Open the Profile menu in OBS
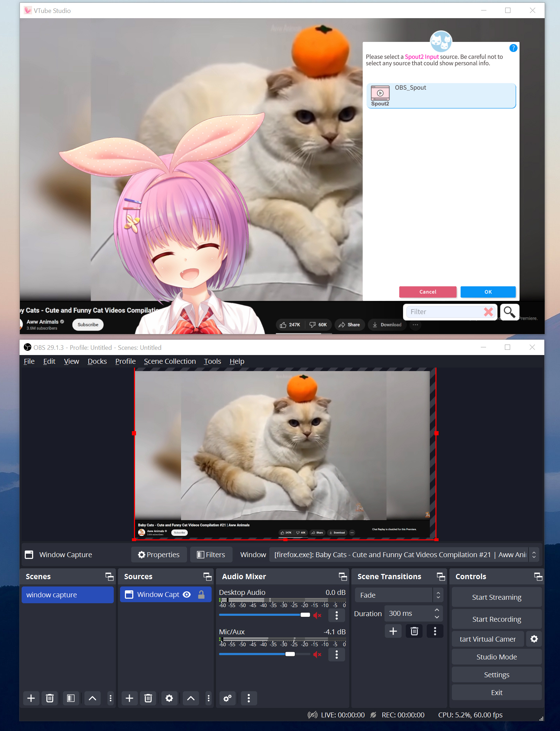 click(x=125, y=361)
